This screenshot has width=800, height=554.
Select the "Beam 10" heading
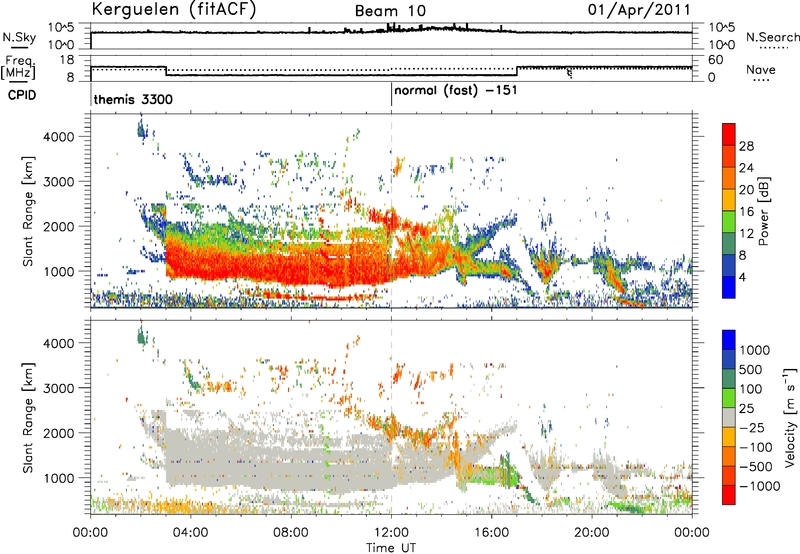coord(390,11)
